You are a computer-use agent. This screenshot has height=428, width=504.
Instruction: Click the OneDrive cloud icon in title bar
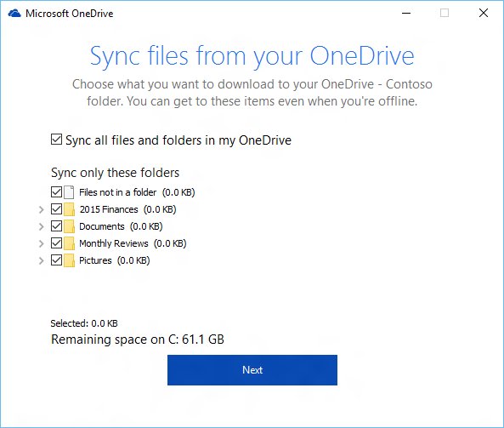pos(14,14)
